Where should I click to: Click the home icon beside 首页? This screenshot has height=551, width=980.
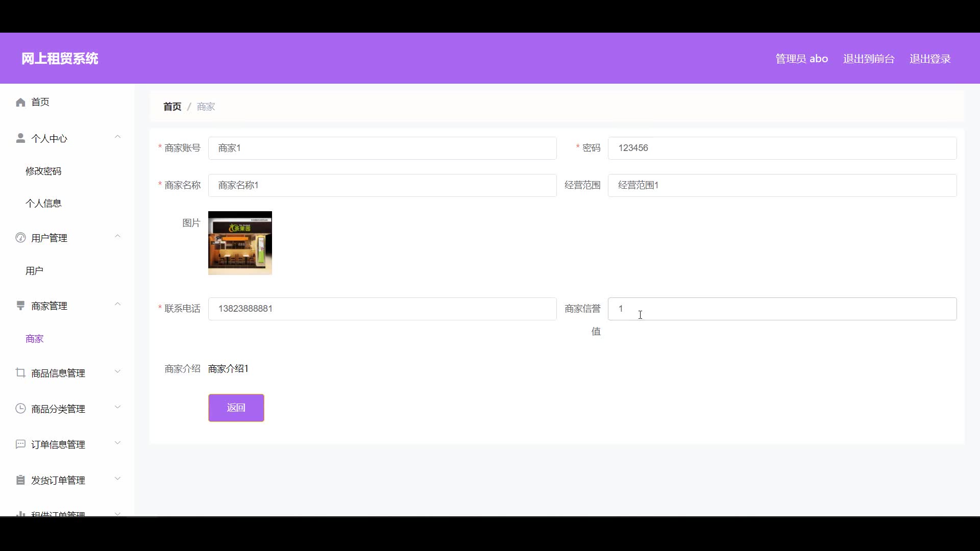pos(20,103)
